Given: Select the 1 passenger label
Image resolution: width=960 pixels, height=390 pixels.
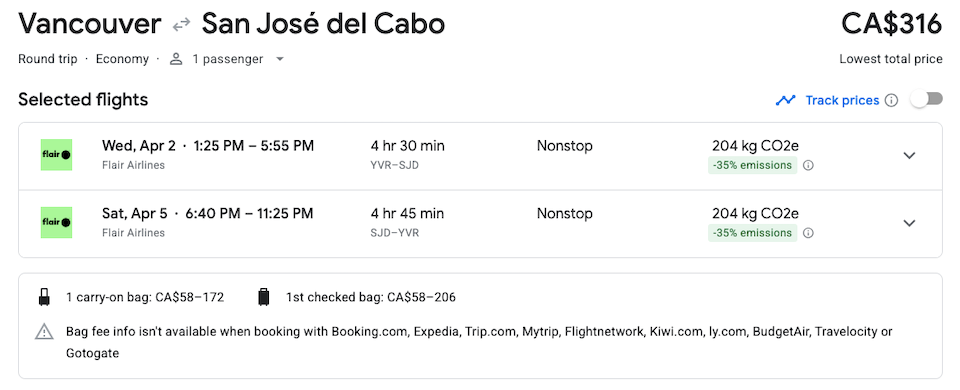Looking at the screenshot, I should (228, 59).
